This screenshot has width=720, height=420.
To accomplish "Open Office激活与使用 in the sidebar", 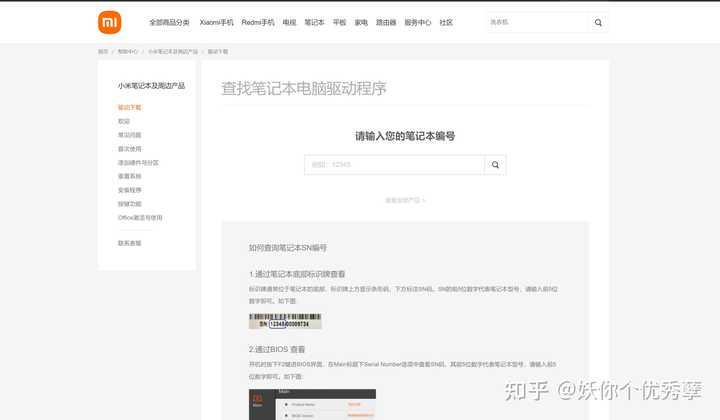I will [140, 218].
